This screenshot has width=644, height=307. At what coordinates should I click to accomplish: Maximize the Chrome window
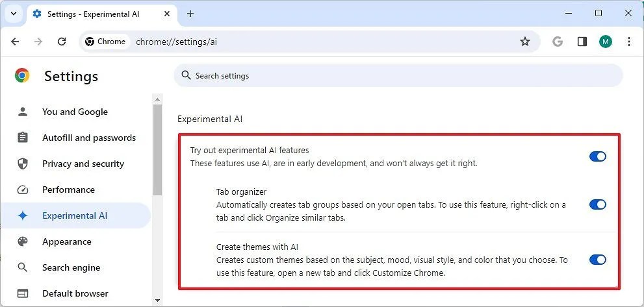pyautogui.click(x=599, y=14)
